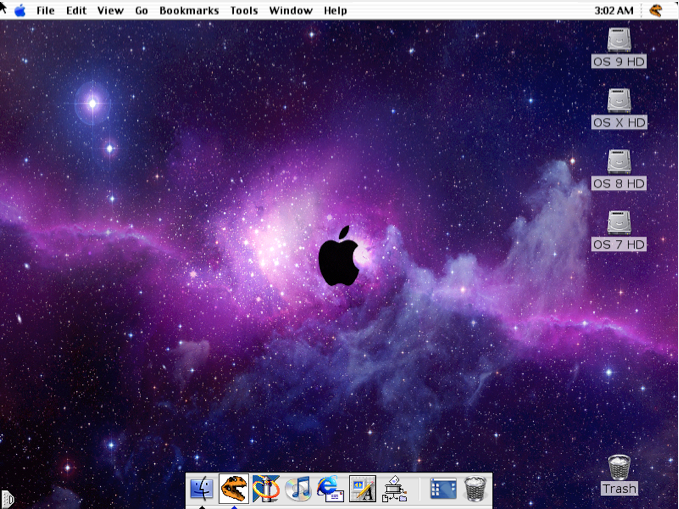Open the File menu
Viewport: 679px width, 509px height.
45,10
